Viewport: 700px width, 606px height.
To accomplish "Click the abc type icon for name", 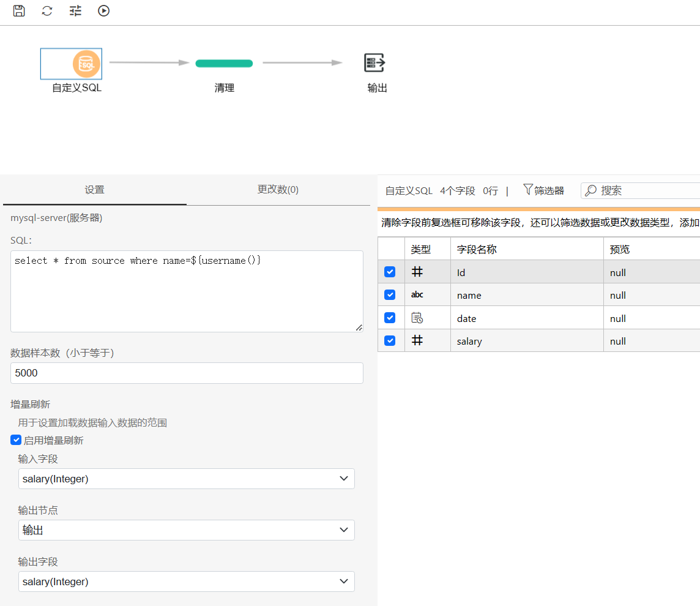I will click(x=417, y=295).
